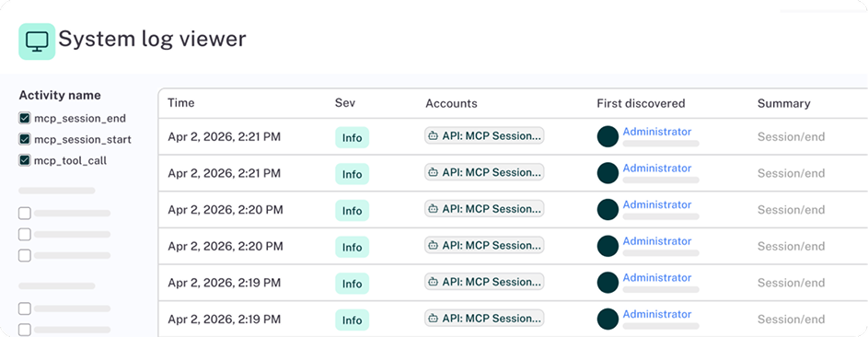Click the Info badge in first 2:21 PM row
The height and width of the screenshot is (337, 868).
click(x=352, y=138)
